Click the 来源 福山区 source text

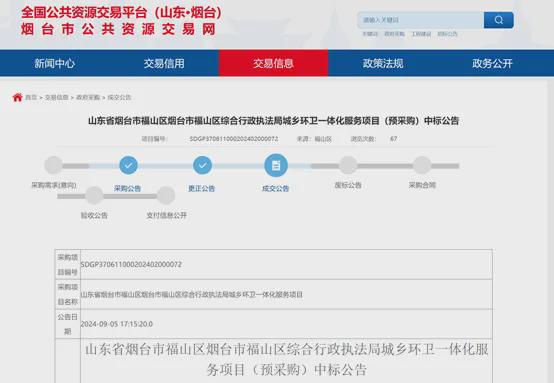pyautogui.click(x=314, y=139)
